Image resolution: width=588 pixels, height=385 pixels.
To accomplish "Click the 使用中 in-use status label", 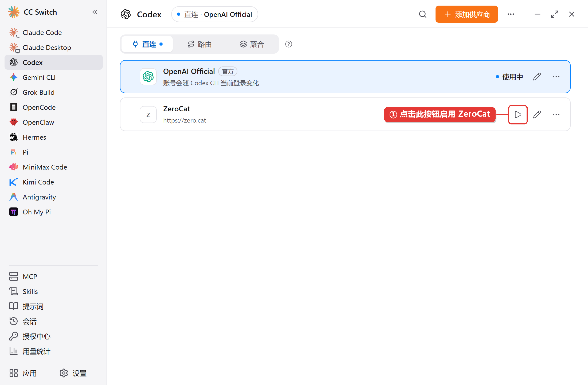I will click(x=509, y=77).
